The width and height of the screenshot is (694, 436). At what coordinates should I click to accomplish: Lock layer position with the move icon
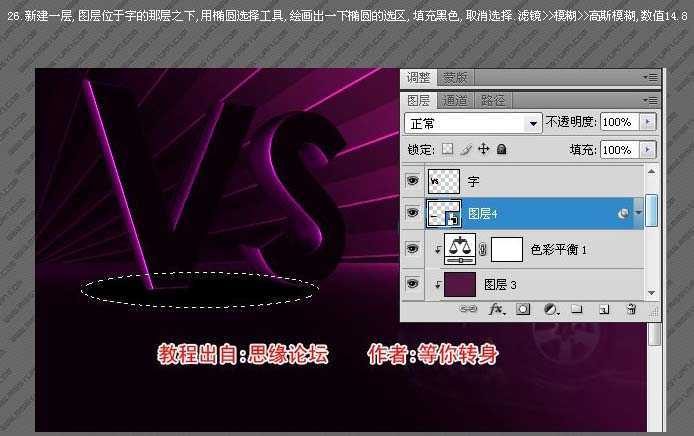483,149
